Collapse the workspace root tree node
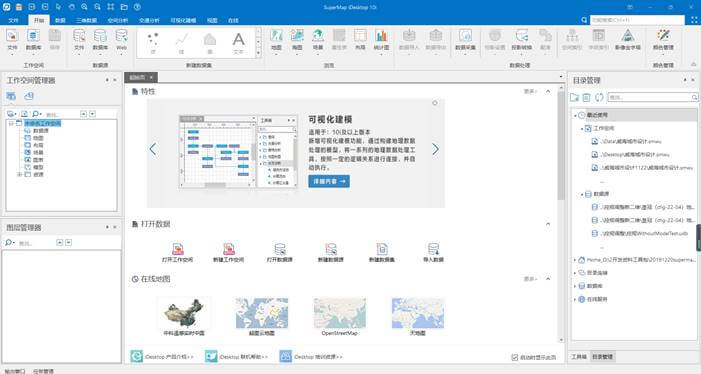 (x=11, y=123)
